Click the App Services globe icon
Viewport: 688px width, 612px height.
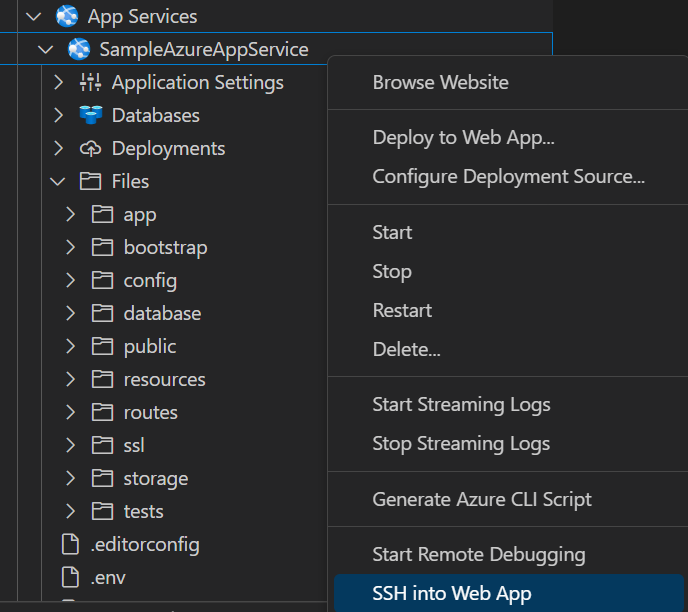(x=67, y=16)
